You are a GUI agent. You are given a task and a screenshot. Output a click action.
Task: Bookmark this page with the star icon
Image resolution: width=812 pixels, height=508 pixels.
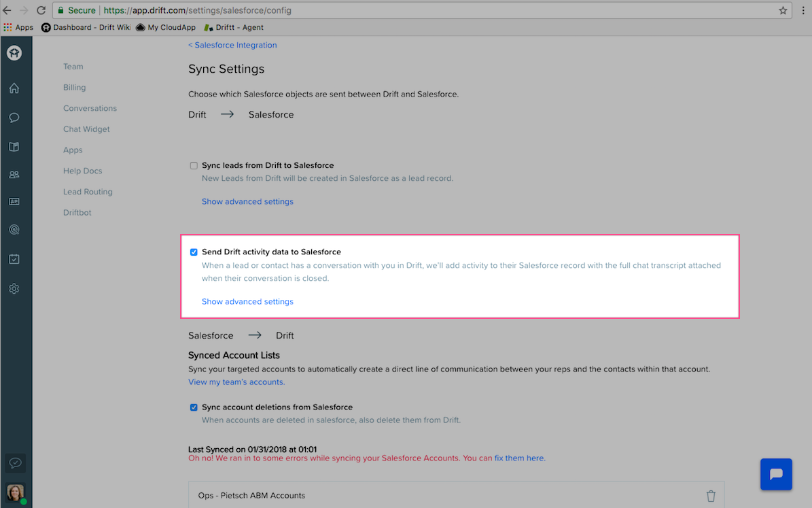(783, 10)
